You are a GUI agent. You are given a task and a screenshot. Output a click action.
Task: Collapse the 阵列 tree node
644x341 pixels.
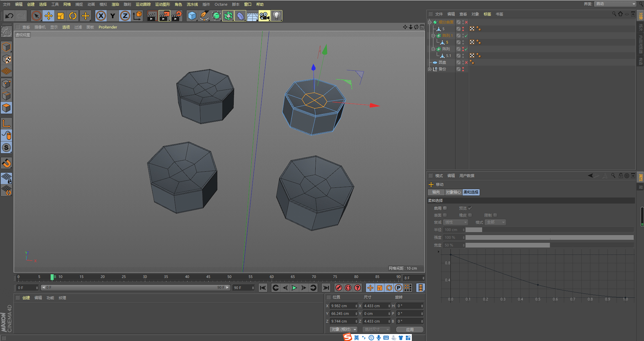433,49
